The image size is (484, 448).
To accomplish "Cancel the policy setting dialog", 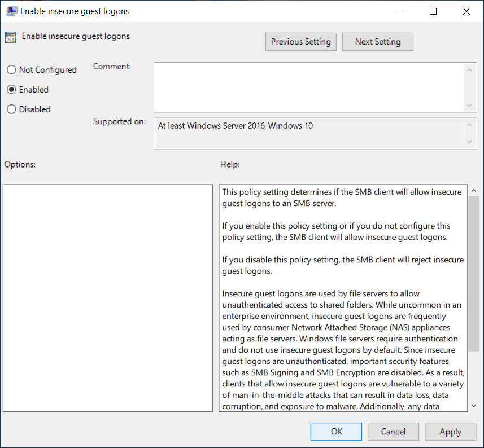I will coord(393,432).
